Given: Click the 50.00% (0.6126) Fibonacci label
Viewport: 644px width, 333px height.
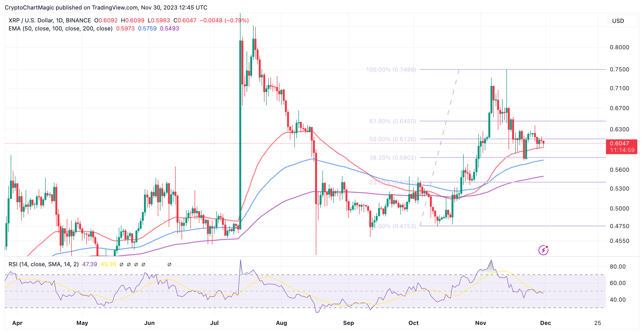Looking at the screenshot, I should (x=393, y=139).
